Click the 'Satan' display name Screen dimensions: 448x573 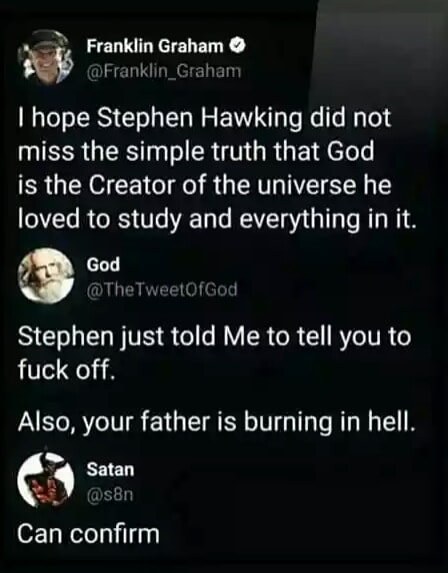click(110, 469)
